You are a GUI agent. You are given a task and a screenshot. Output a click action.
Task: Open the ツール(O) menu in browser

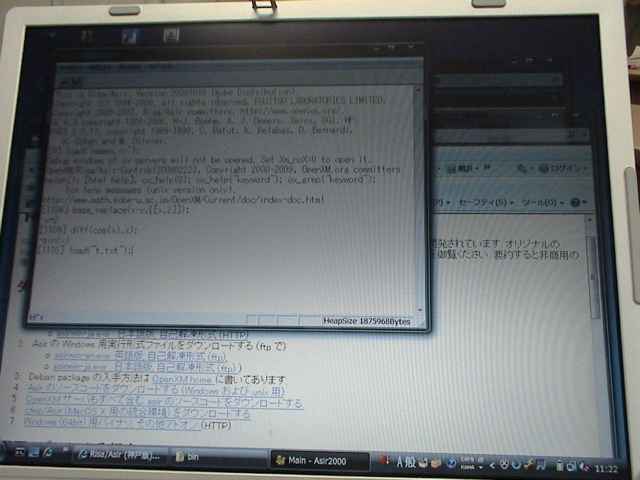[x=542, y=202]
